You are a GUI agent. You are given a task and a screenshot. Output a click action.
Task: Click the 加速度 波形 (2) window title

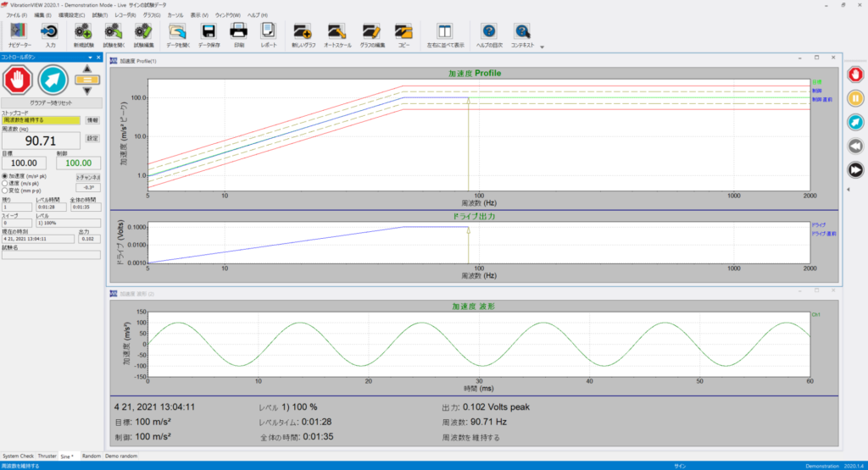tap(136, 294)
